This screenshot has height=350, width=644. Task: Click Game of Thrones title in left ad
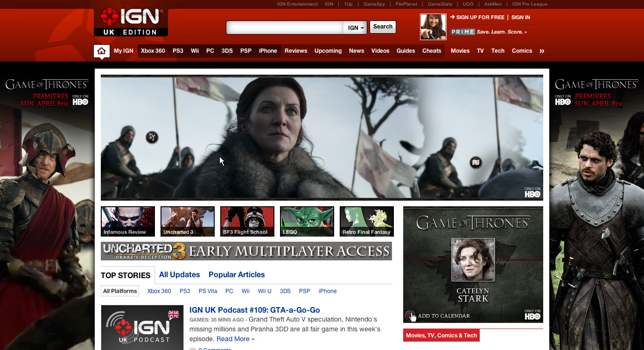[x=47, y=84]
